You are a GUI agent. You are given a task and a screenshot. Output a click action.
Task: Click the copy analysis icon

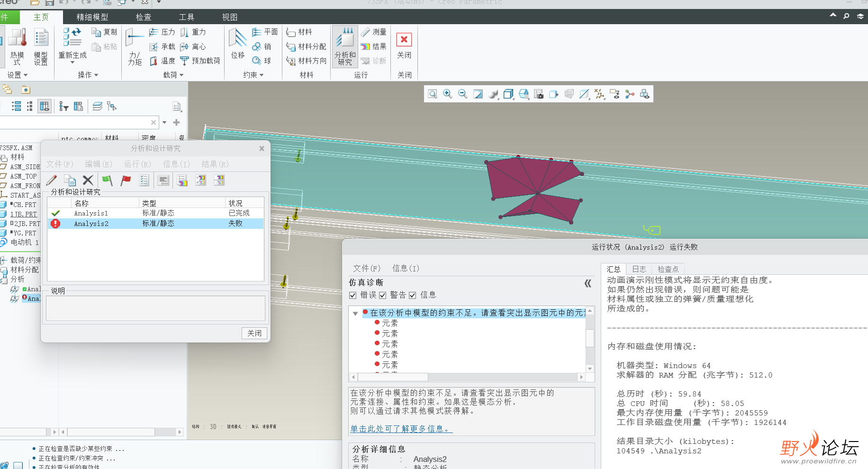tap(70, 180)
